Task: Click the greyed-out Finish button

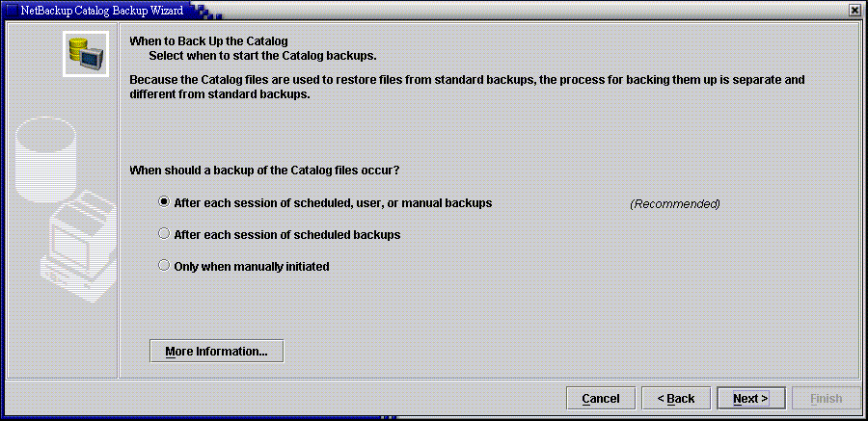Action: coord(826,398)
